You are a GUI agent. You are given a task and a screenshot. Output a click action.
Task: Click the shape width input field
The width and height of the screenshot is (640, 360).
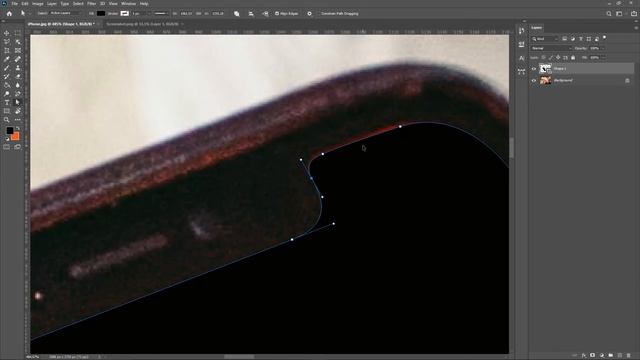[x=187, y=13]
